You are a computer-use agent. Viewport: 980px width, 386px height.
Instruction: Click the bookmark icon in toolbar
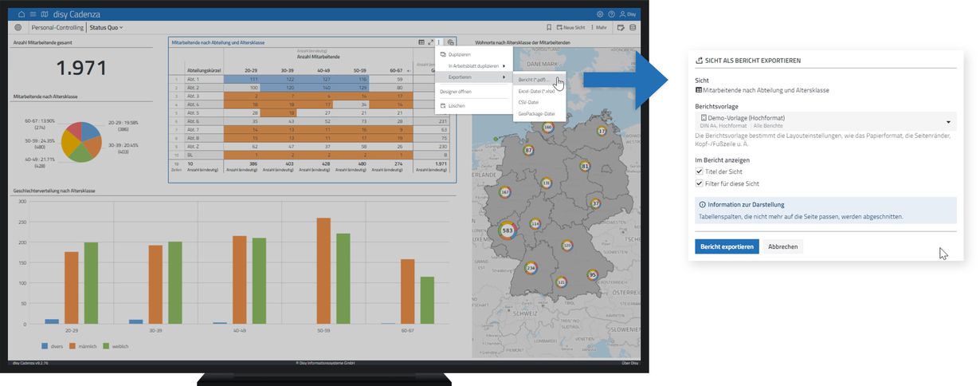549,27
